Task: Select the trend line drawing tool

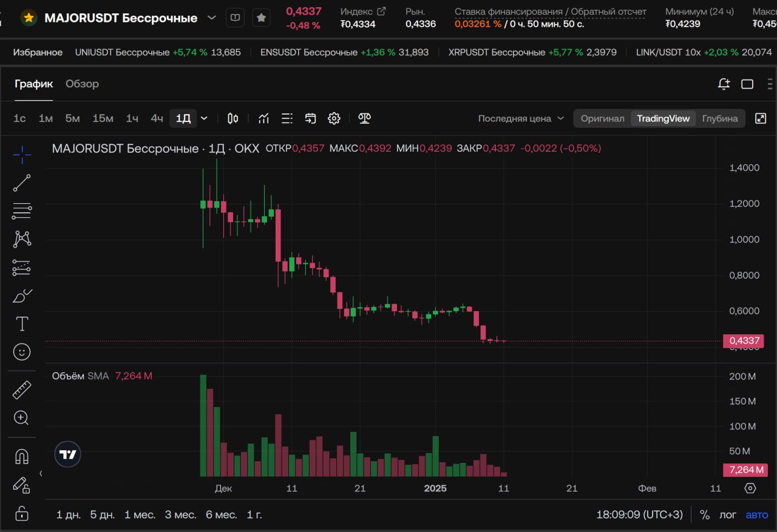Action: tap(22, 183)
